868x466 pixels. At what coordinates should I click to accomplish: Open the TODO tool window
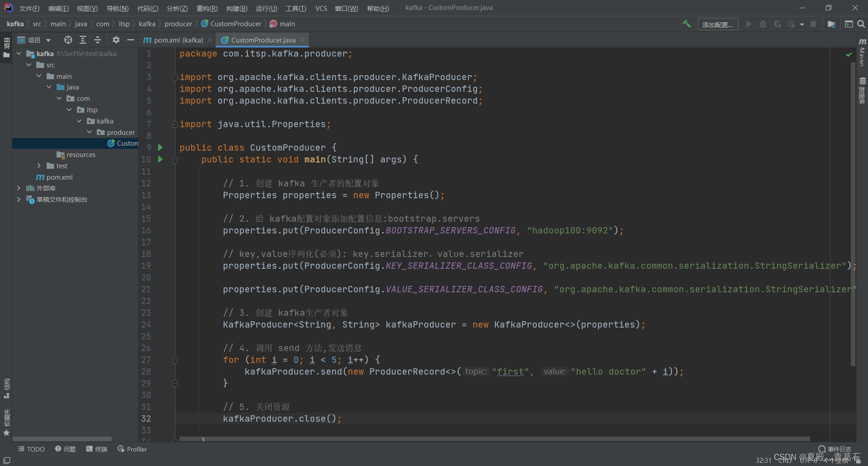[x=32, y=449]
